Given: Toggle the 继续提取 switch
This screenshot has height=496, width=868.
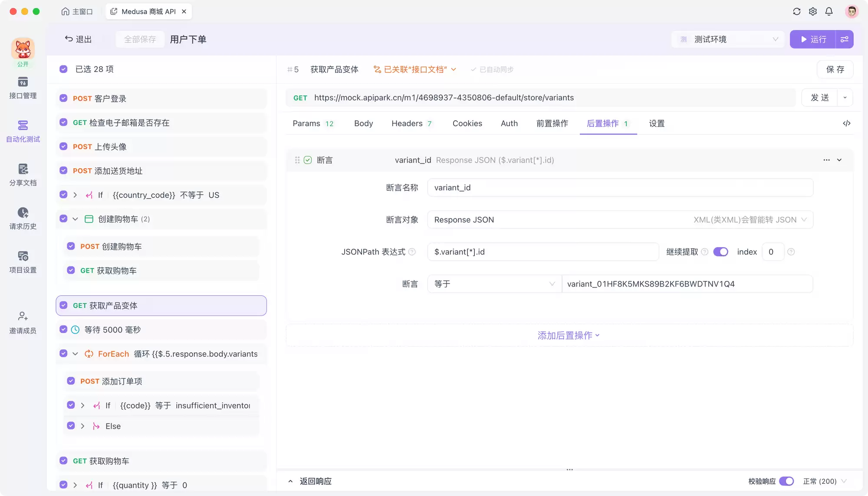Looking at the screenshot, I should [x=721, y=252].
